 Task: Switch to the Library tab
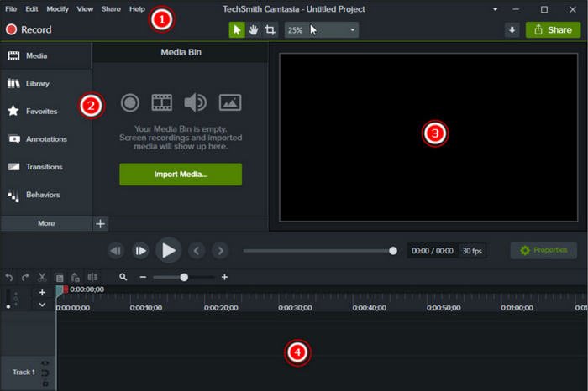[x=45, y=84]
